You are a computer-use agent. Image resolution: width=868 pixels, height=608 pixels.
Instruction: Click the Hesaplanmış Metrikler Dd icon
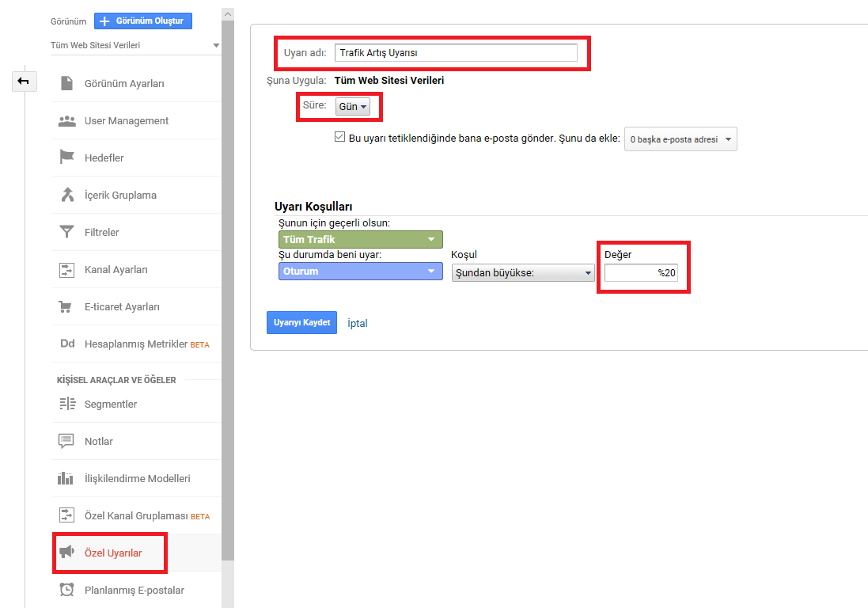(x=67, y=344)
